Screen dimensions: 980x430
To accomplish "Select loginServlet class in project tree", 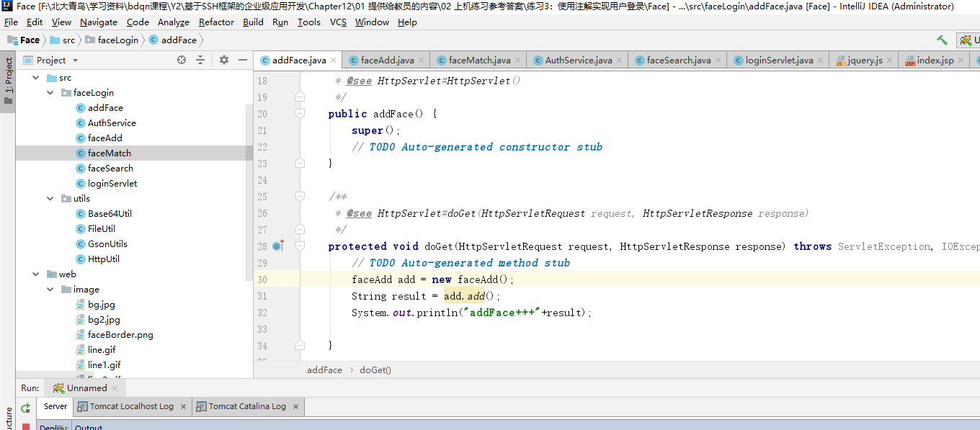I will [x=112, y=184].
